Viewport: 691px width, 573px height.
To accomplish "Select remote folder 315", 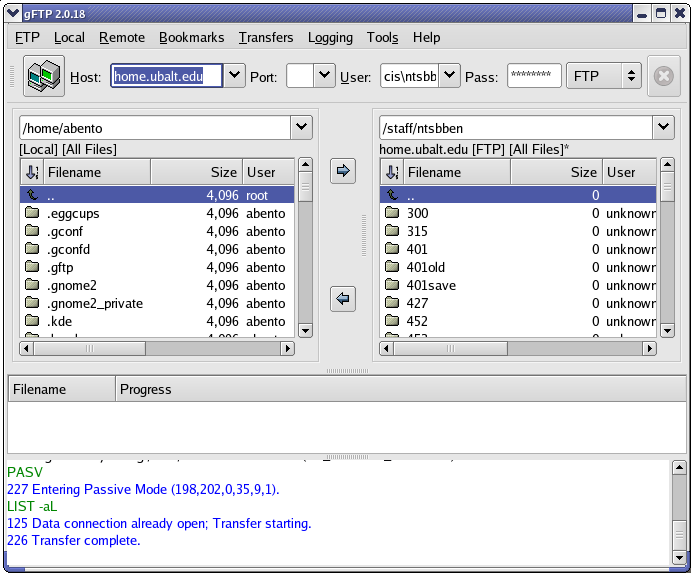I will coord(518,231).
